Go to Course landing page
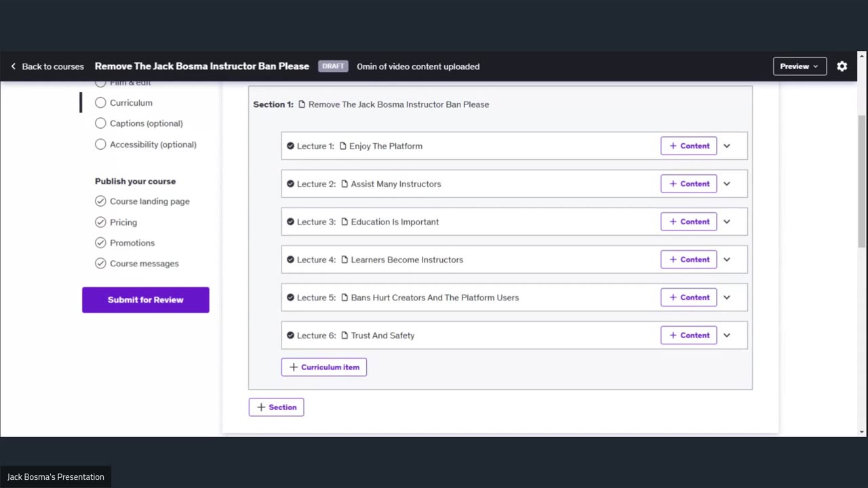868x488 pixels. click(x=150, y=201)
